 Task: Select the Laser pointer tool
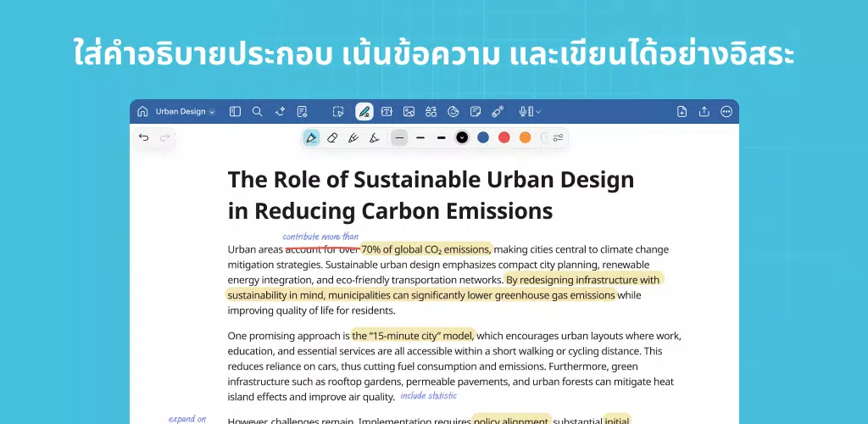[x=497, y=112]
